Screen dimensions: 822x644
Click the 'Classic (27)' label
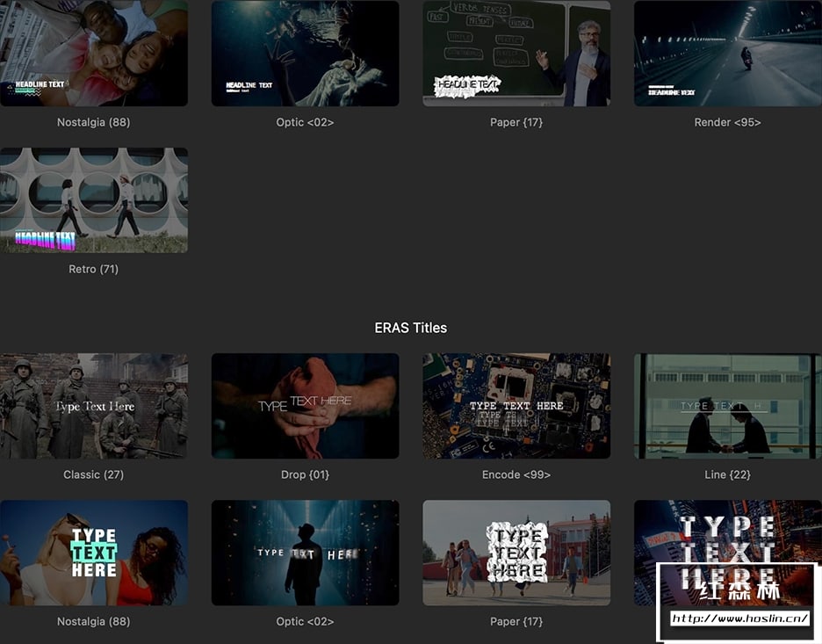[x=94, y=474]
